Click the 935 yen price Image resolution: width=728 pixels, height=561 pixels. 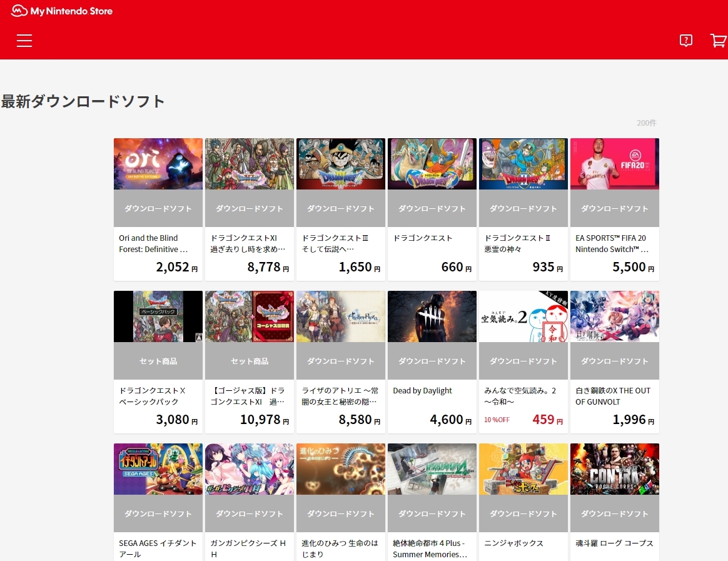pos(548,267)
